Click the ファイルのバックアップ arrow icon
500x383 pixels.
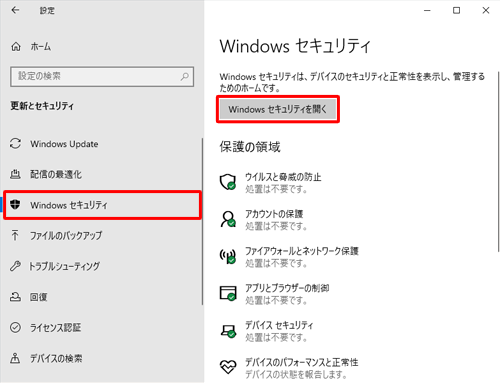(15, 235)
